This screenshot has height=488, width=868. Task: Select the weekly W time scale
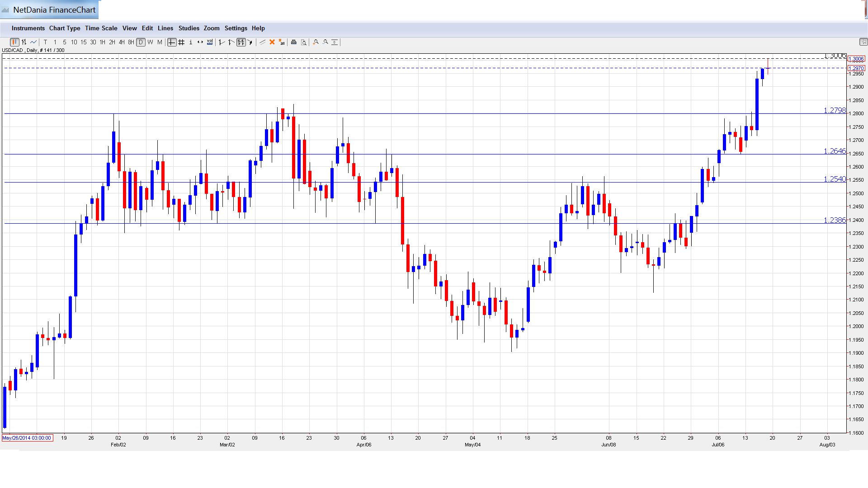click(x=150, y=42)
